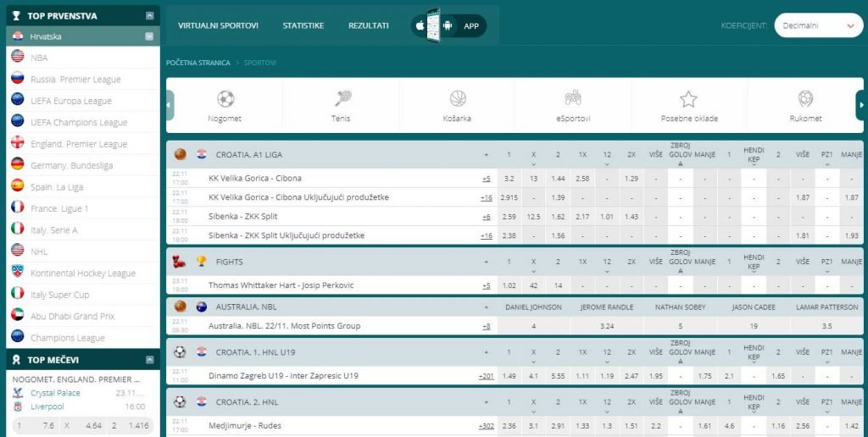Image resolution: width=868 pixels, height=437 pixels.
Task: Click football icon in Croatia 2. HNL header
Action: (180, 402)
